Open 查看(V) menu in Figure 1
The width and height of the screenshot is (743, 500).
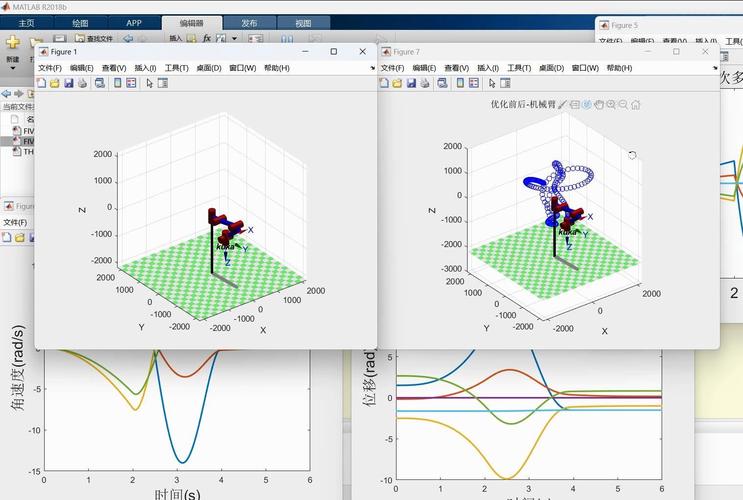(114, 68)
